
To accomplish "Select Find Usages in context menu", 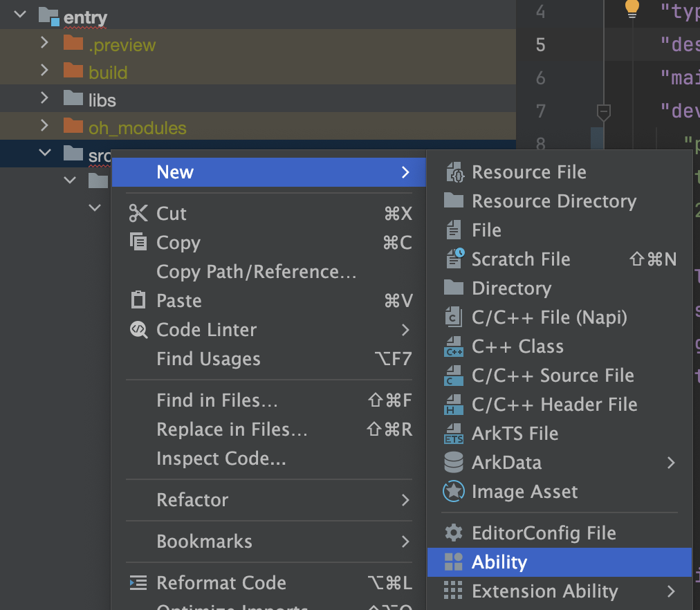I will click(x=269, y=359).
